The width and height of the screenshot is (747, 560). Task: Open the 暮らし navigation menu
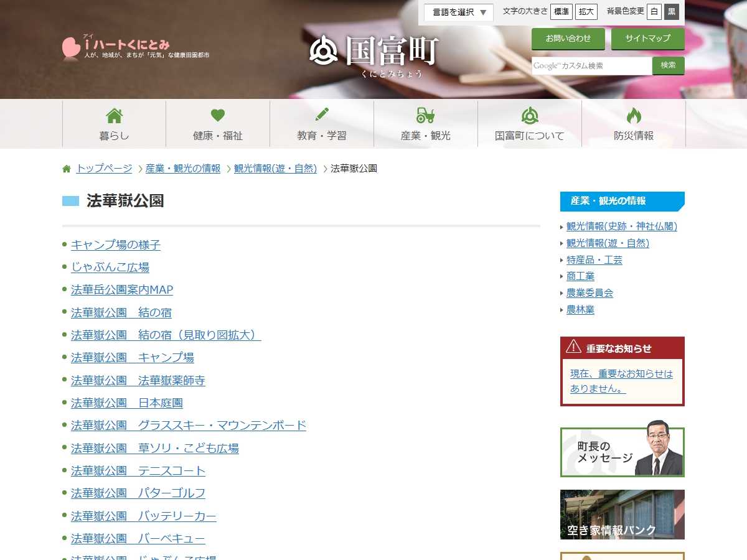114,124
